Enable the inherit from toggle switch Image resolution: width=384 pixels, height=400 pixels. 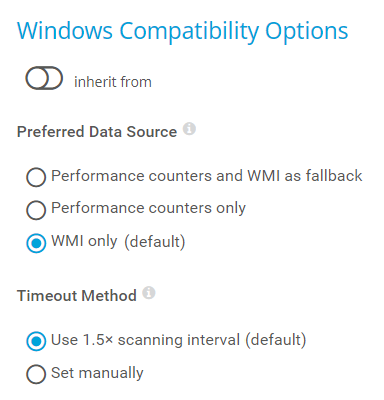(x=44, y=78)
